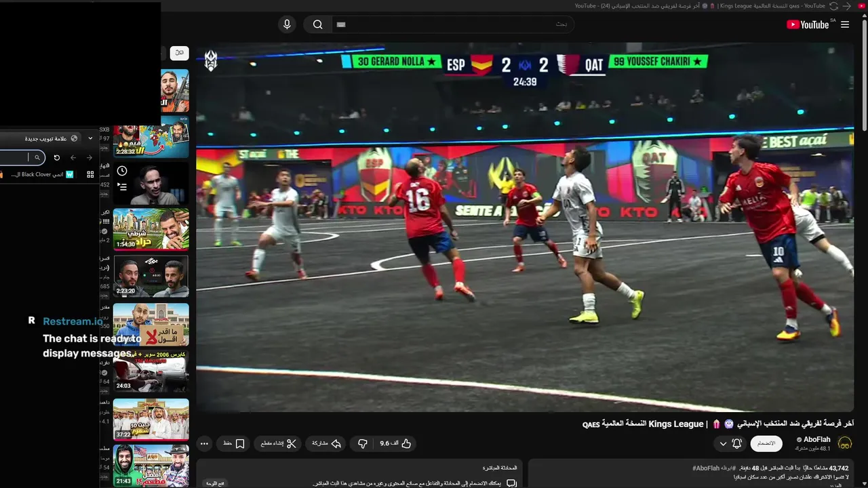
Task: Expand the tab list chevron in small browser window
Action: 90,138
